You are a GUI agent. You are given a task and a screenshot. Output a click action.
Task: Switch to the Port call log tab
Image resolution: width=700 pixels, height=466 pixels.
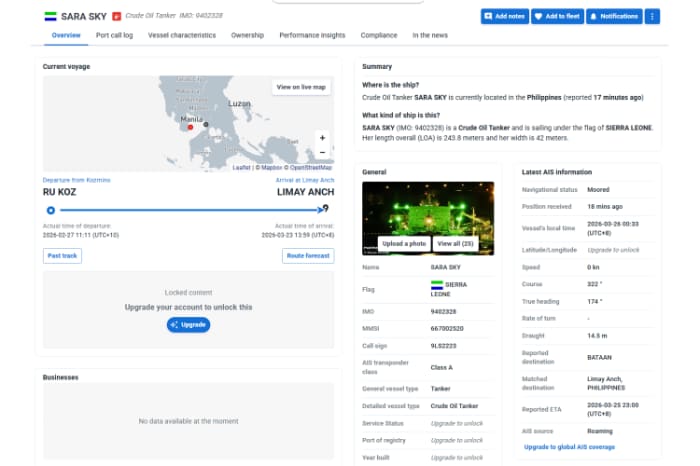click(117, 35)
